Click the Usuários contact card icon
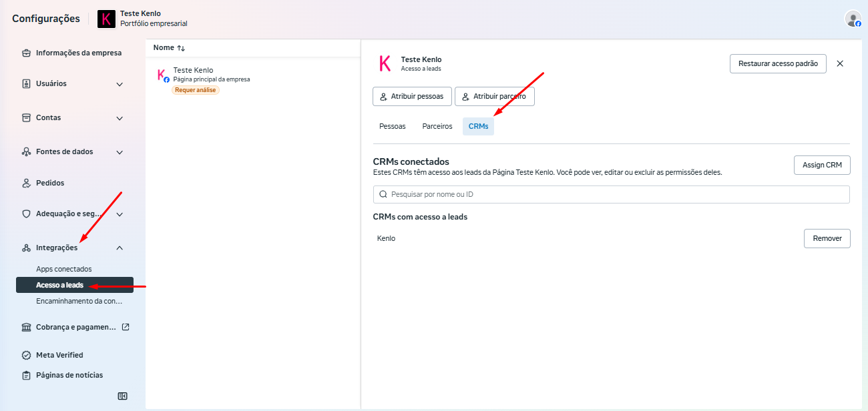Viewport: 868px width, 411px height. point(26,83)
